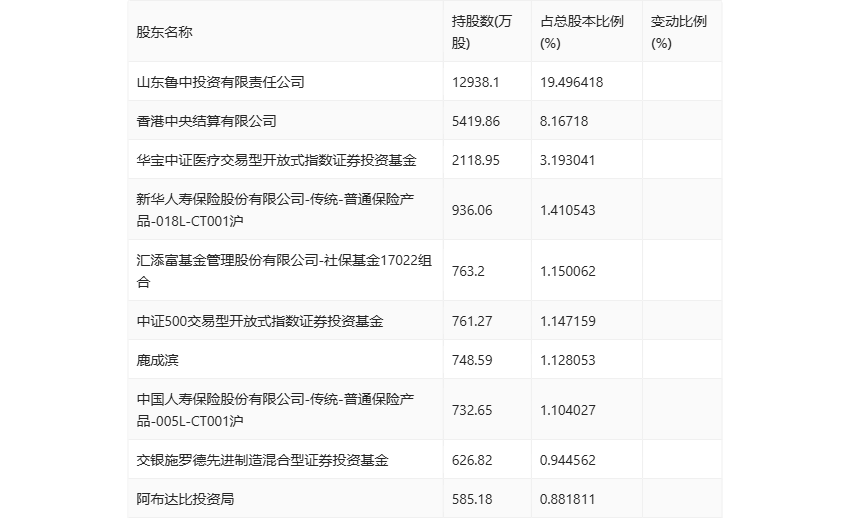Click the percentage 1.147159

(x=568, y=321)
